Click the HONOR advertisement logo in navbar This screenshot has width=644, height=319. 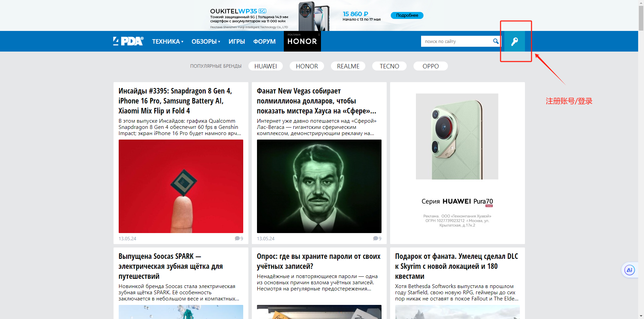click(302, 42)
